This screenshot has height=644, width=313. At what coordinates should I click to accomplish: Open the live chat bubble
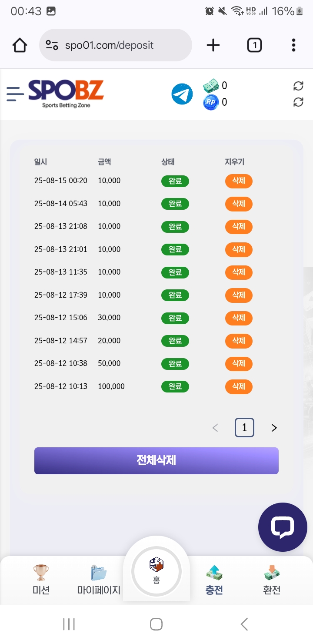tap(283, 527)
